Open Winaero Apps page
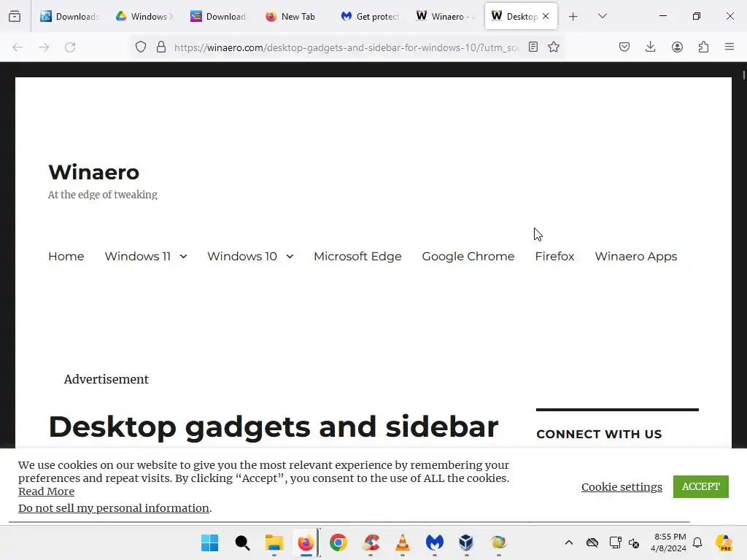 coord(635,256)
